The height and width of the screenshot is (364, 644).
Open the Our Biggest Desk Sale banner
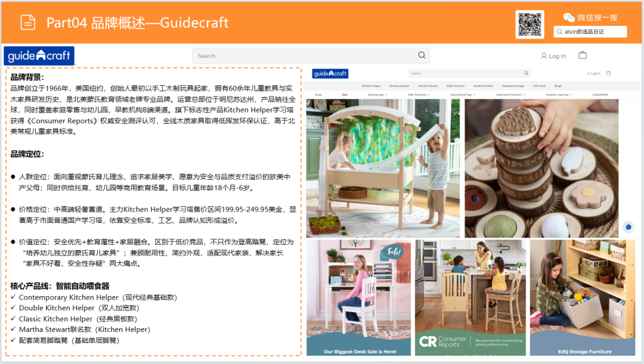(x=358, y=297)
